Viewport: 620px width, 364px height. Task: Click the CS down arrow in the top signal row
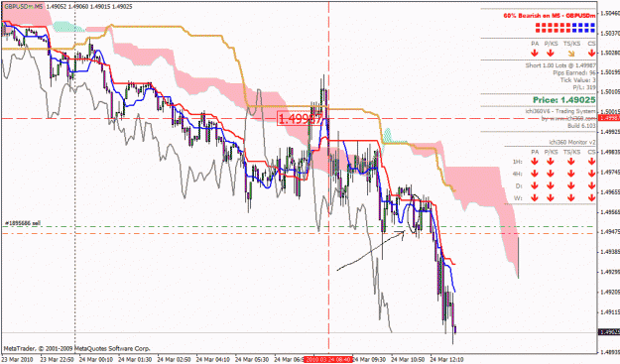591,53
